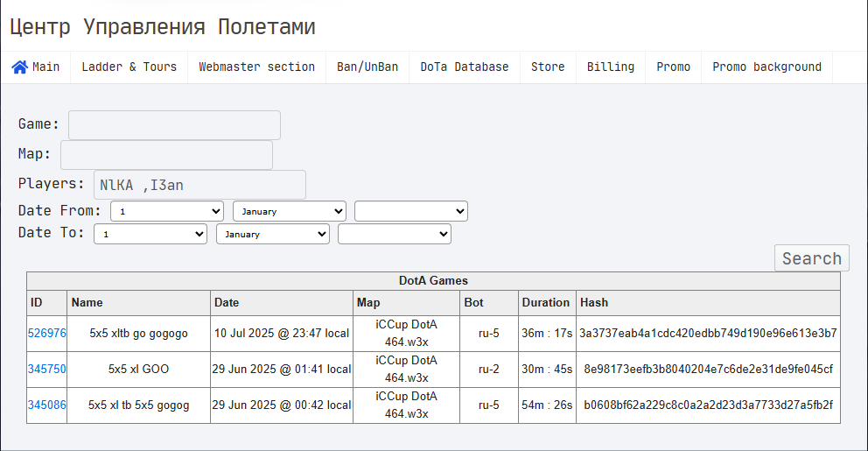Click the home icon beside Main
This screenshot has width=868, height=451.
[20, 67]
